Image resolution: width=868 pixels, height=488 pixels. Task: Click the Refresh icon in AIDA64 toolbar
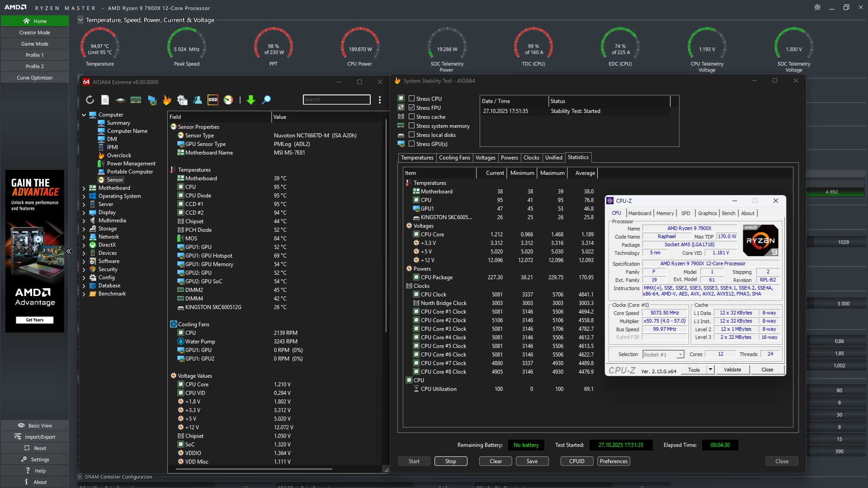click(90, 100)
